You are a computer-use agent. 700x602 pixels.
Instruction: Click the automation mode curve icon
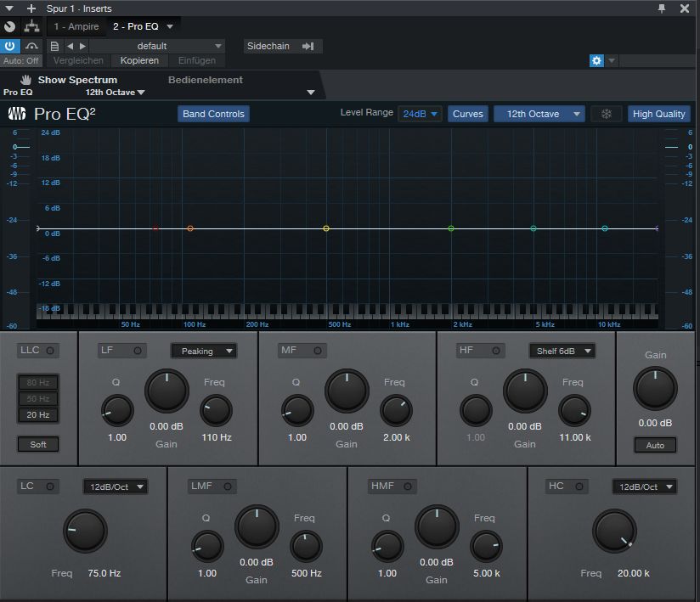coord(31,46)
